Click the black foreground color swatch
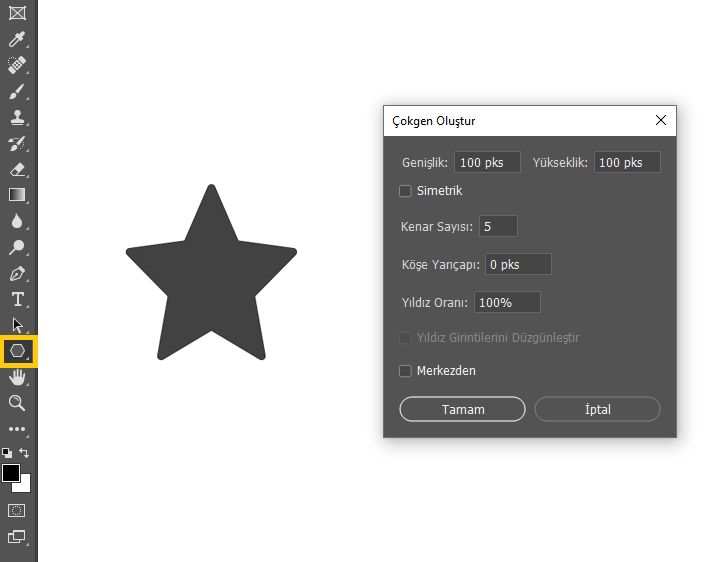Viewport: 705px width, 562px height. coord(10,473)
